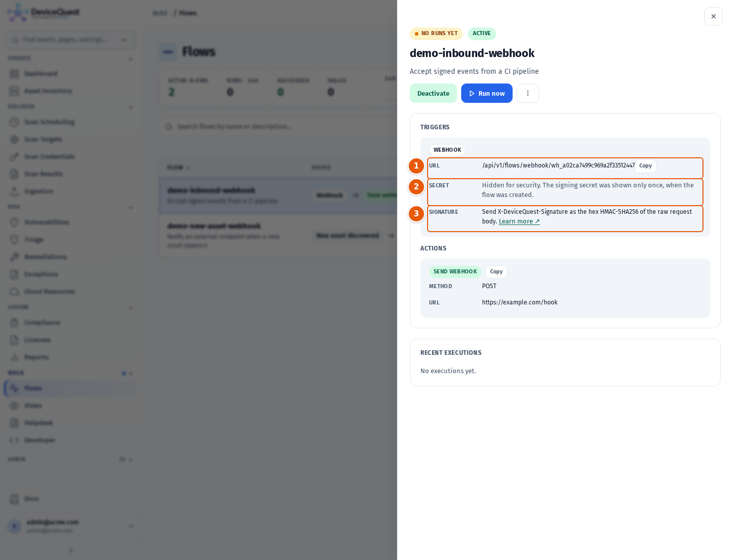Image resolution: width=733 pixels, height=560 pixels.
Task: Open Developer in the background sidebar
Action: [x=70, y=440]
